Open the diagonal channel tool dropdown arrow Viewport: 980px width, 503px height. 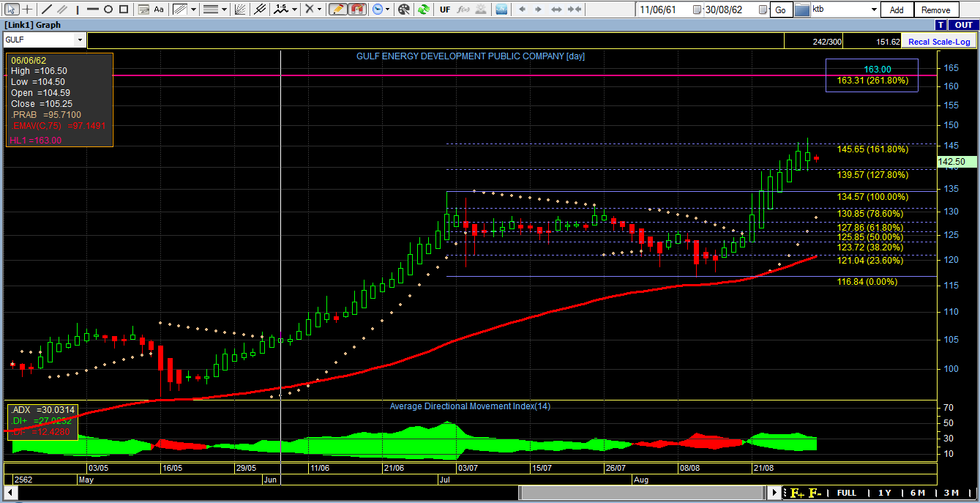click(193, 10)
